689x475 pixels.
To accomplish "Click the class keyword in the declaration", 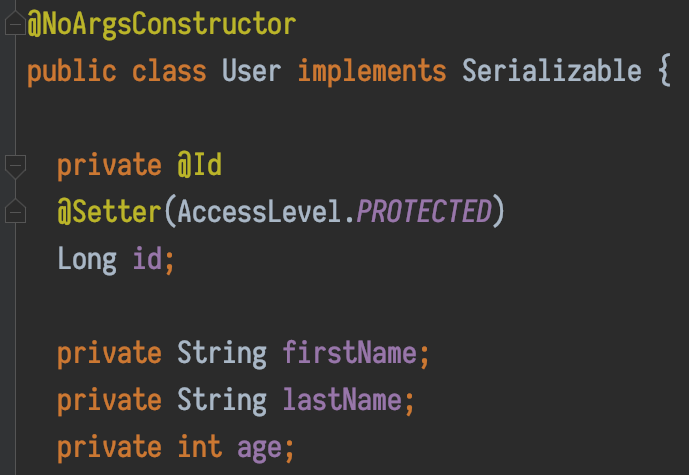I will tap(170, 71).
